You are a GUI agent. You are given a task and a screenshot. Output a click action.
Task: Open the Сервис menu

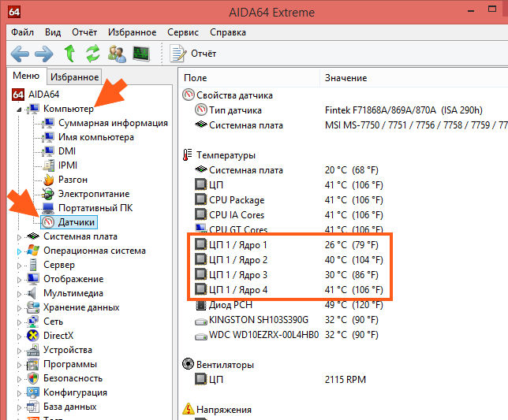tap(183, 32)
